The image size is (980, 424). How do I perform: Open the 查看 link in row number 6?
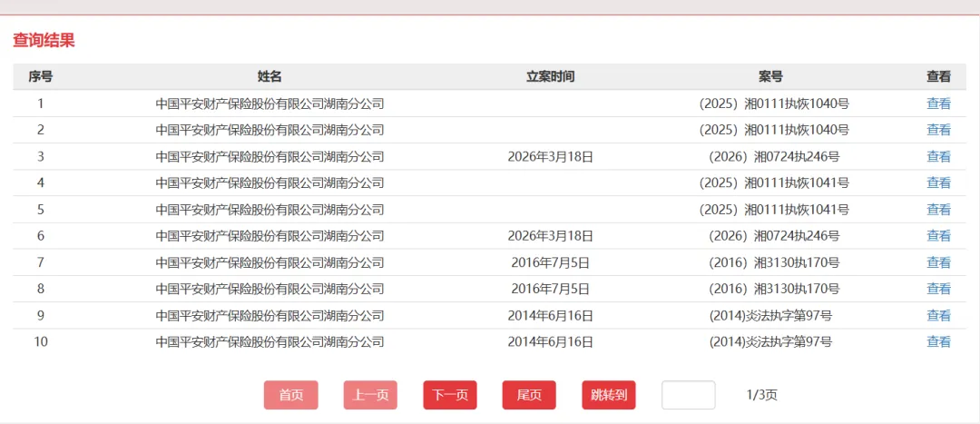click(938, 236)
